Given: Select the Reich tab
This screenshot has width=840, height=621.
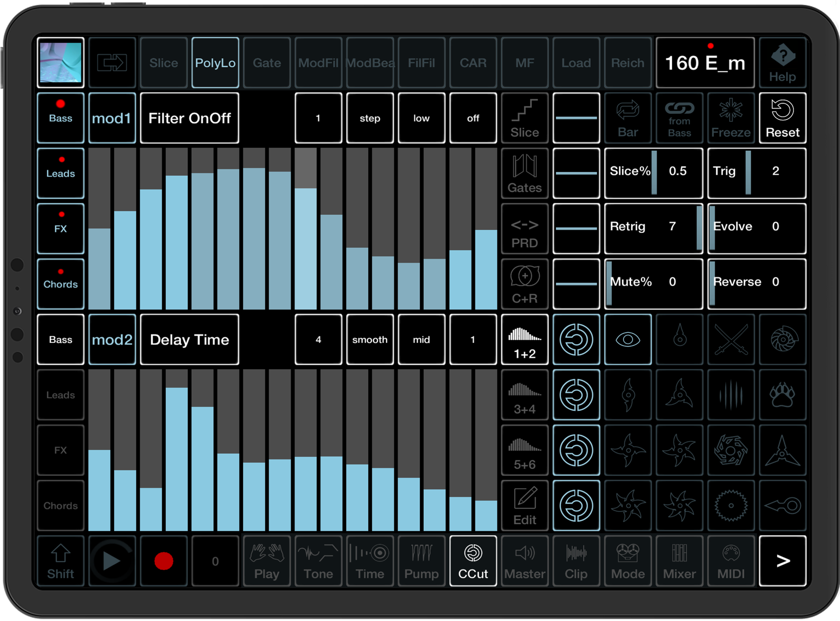Looking at the screenshot, I should (x=627, y=62).
